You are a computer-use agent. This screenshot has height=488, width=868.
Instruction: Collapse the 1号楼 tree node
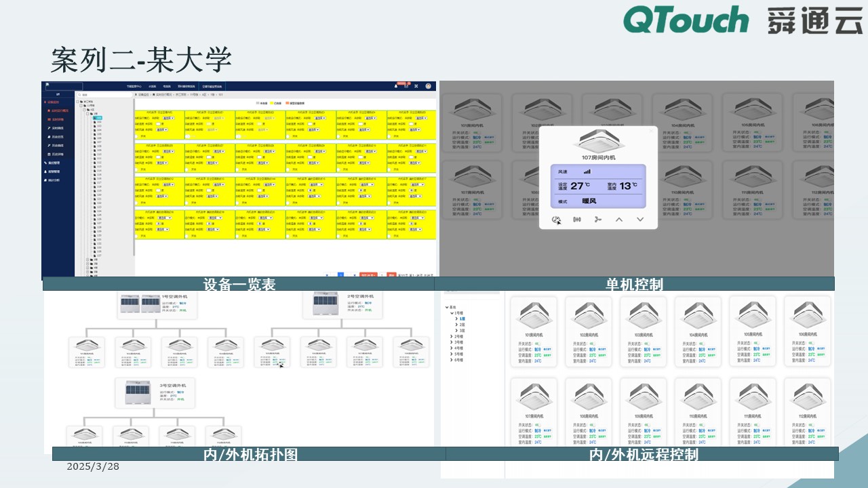[452, 313]
